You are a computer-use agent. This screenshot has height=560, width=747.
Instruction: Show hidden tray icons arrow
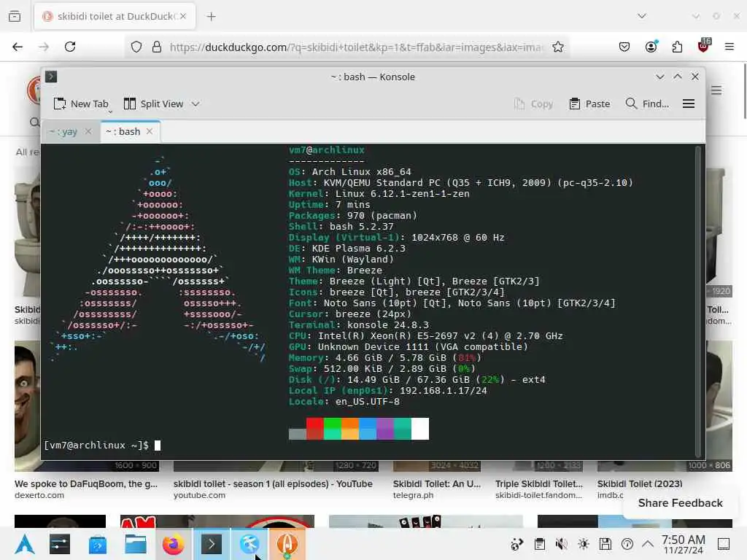tap(648, 543)
